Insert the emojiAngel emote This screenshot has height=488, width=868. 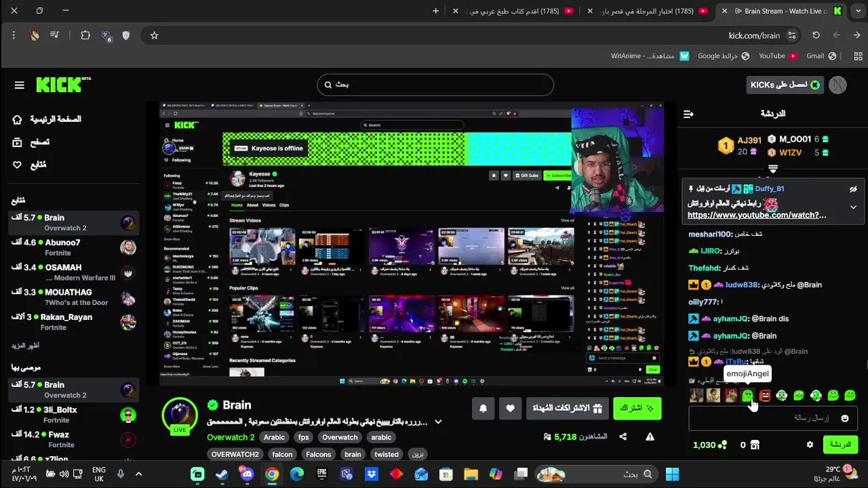(747, 395)
